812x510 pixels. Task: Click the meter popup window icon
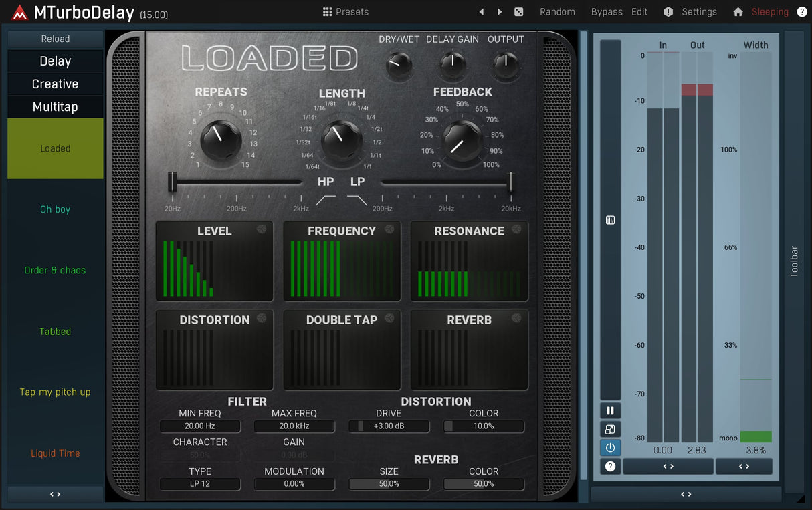(x=610, y=430)
